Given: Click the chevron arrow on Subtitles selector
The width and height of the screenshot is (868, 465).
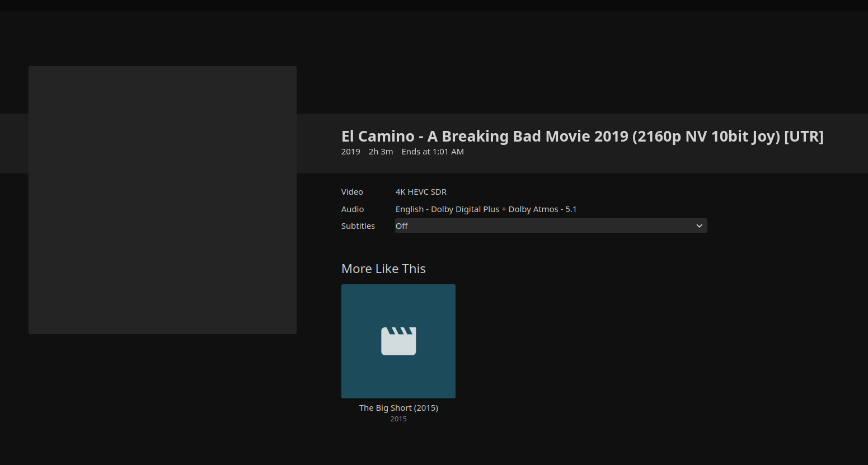Looking at the screenshot, I should [x=699, y=226].
